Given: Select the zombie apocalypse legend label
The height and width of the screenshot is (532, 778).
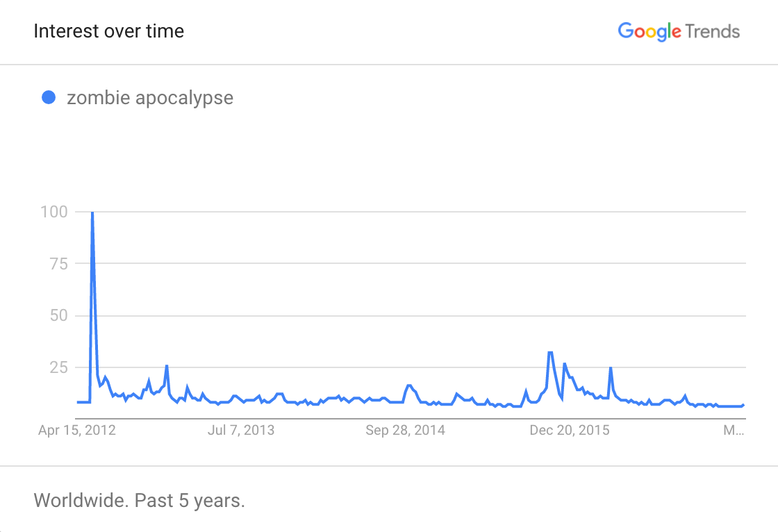Looking at the screenshot, I should click(x=150, y=98).
